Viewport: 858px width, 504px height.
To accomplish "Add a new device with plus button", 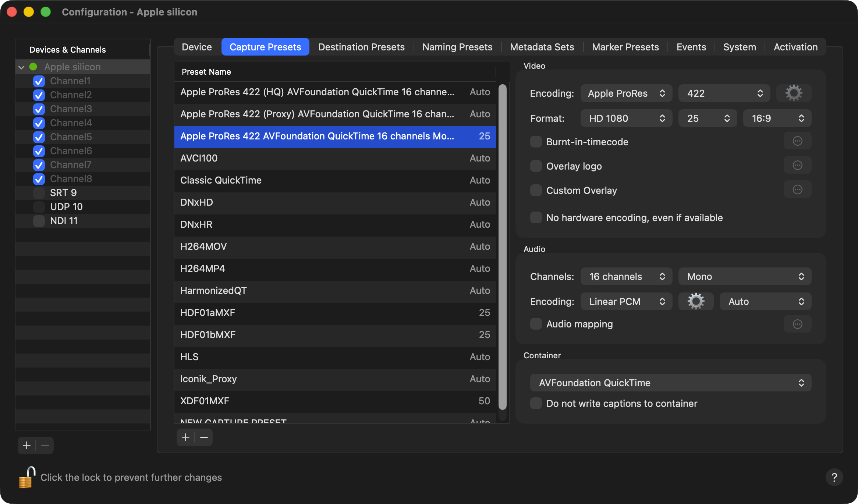I will [x=27, y=446].
